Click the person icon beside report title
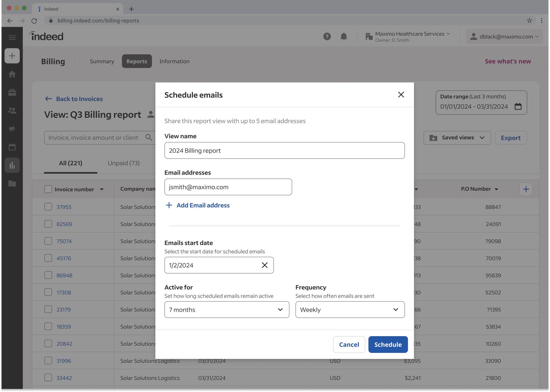The image size is (550, 392). (x=151, y=114)
